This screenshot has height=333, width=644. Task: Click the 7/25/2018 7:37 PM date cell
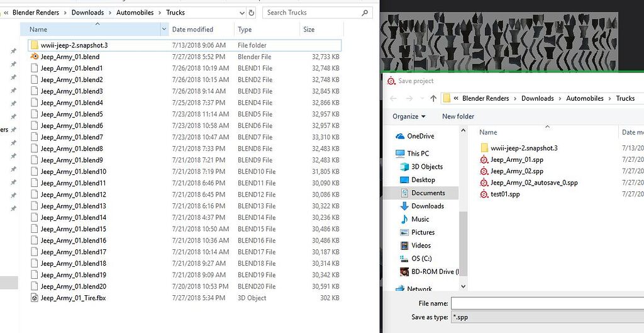coord(199,103)
